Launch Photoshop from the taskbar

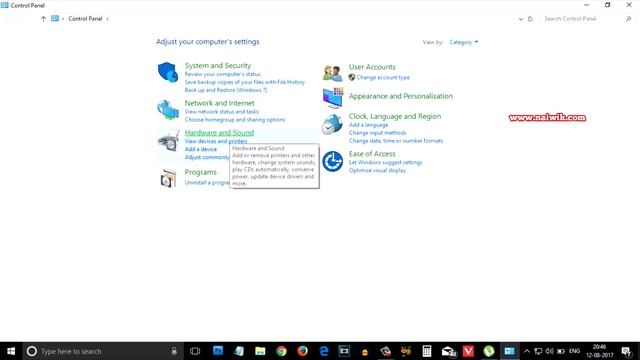[x=218, y=351]
